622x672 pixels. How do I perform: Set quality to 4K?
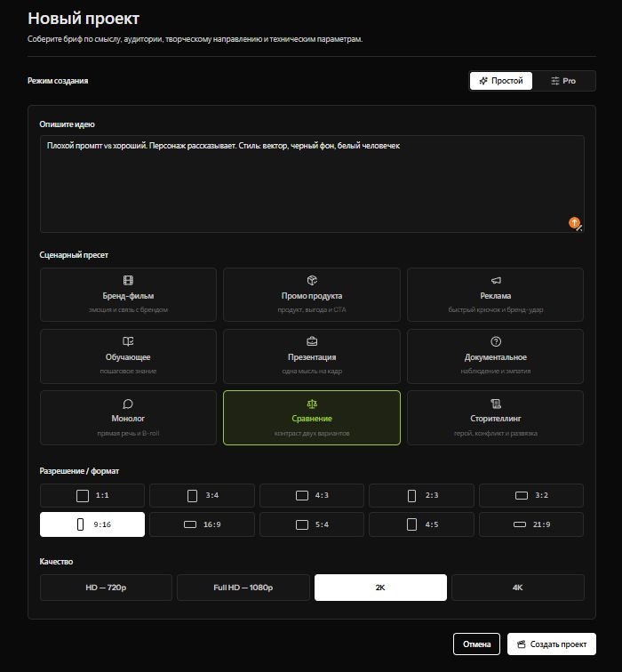coord(518,588)
